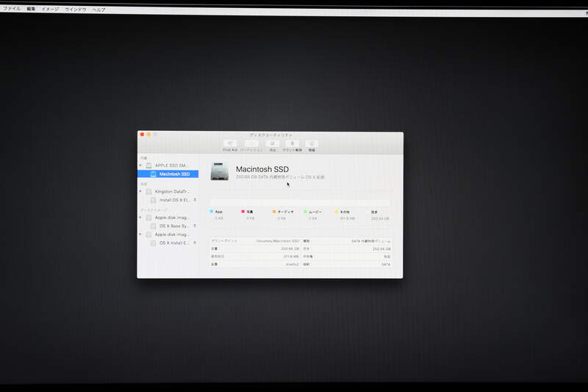The height and width of the screenshot is (392, 588).
Task: Eject the OS X Base System volume
Action: [x=195, y=226]
